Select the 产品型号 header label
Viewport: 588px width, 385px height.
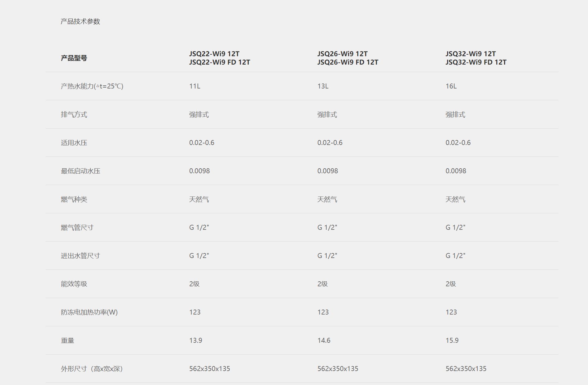[74, 58]
